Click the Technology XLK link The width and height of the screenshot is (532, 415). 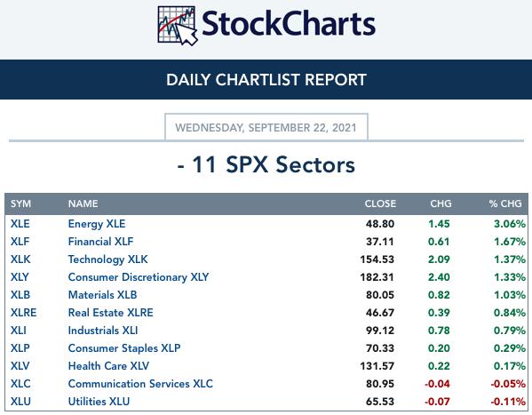point(107,259)
